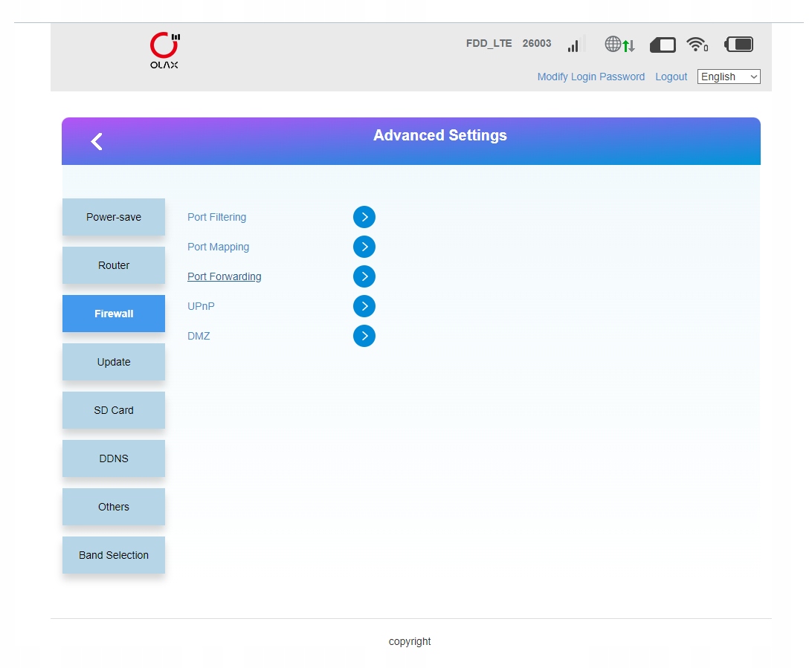This screenshot has height=668, width=812.
Task: Open Port Filtering via its arrow button
Action: 364,217
